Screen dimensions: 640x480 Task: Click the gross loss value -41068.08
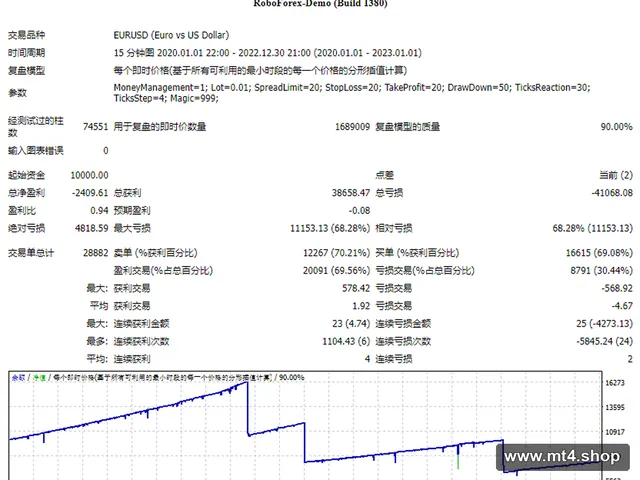[612, 193]
